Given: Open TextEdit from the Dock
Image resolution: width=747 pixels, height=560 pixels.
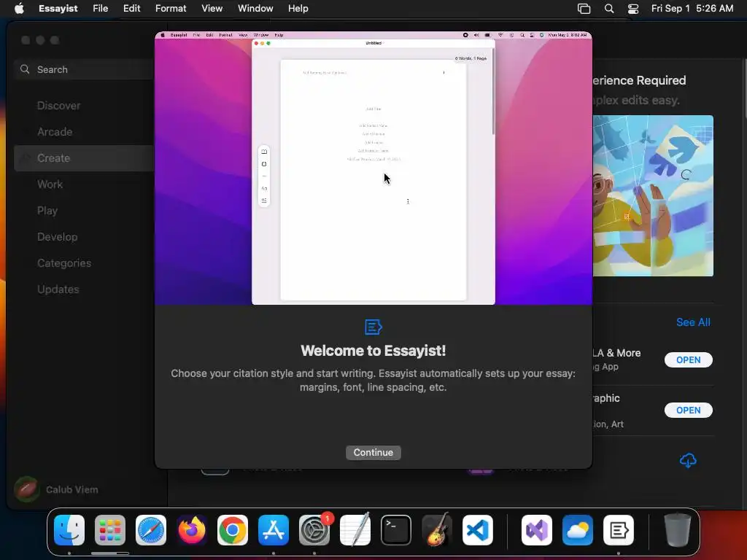Looking at the screenshot, I should [x=355, y=530].
